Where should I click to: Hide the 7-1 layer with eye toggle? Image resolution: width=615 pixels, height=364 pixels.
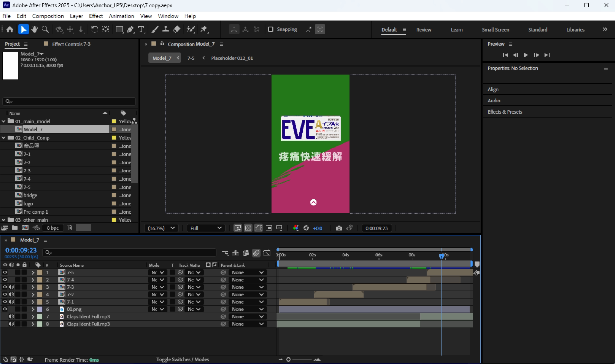5,302
